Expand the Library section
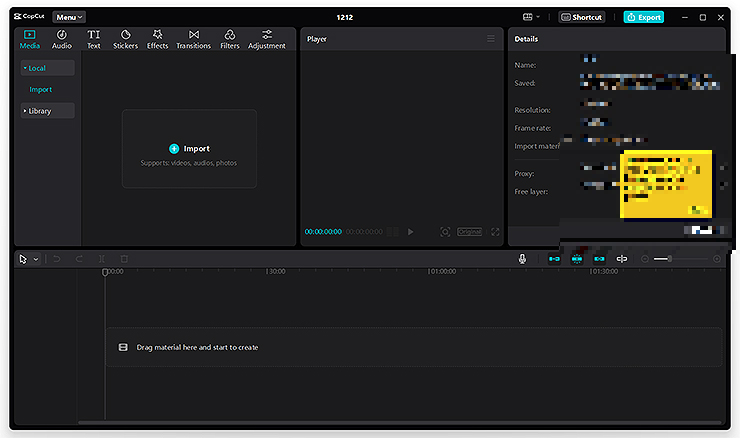The height and width of the screenshot is (438, 740). 47,111
